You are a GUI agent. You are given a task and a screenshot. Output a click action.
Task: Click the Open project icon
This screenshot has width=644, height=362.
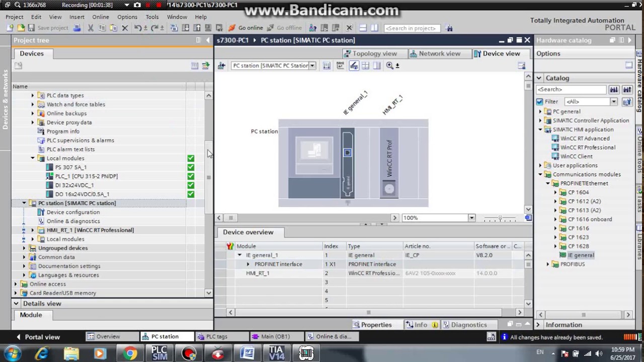[21, 28]
